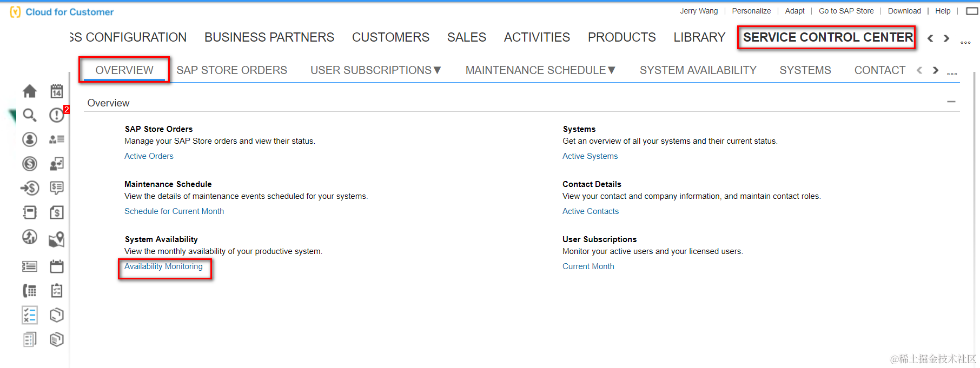This screenshot has height=368, width=980.
Task: Click the Jerry Wang user name
Action: (x=699, y=11)
